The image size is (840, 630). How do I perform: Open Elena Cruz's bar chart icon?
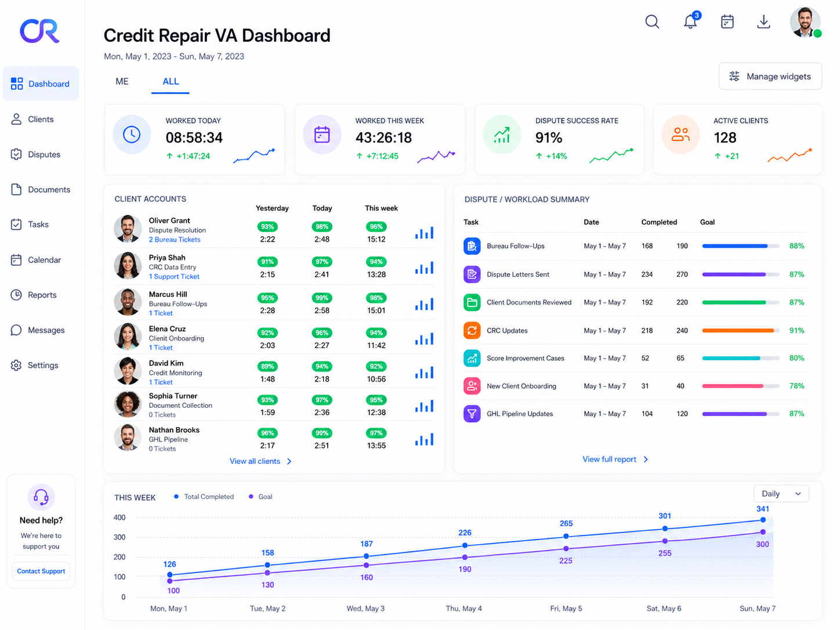click(424, 338)
